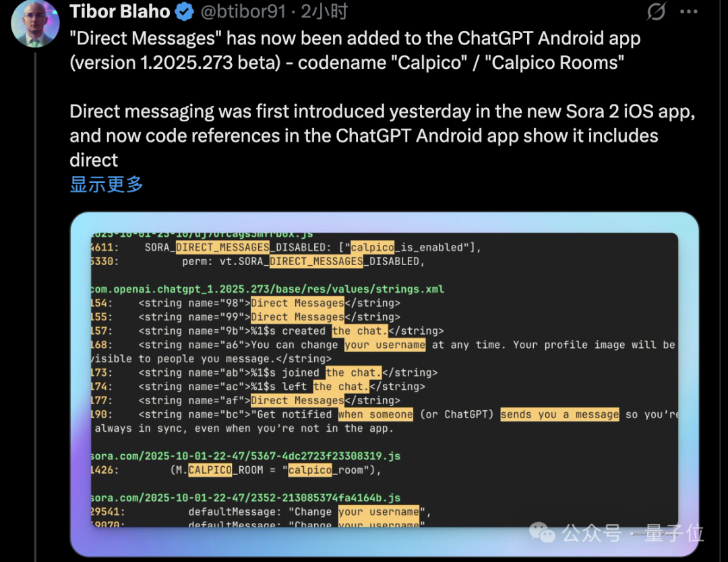Screen dimensions: 728x562
Task: Click line 173 joined the chat string
Action: click(264, 373)
